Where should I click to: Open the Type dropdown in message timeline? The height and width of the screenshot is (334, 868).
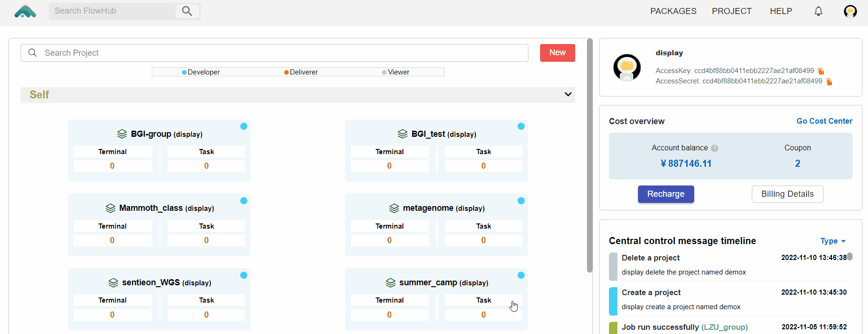(833, 241)
